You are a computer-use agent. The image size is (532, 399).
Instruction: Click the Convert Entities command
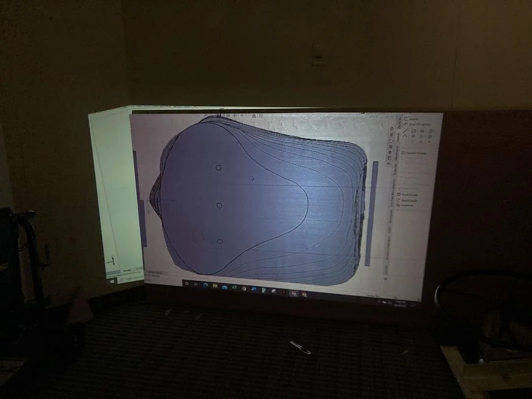point(414,153)
